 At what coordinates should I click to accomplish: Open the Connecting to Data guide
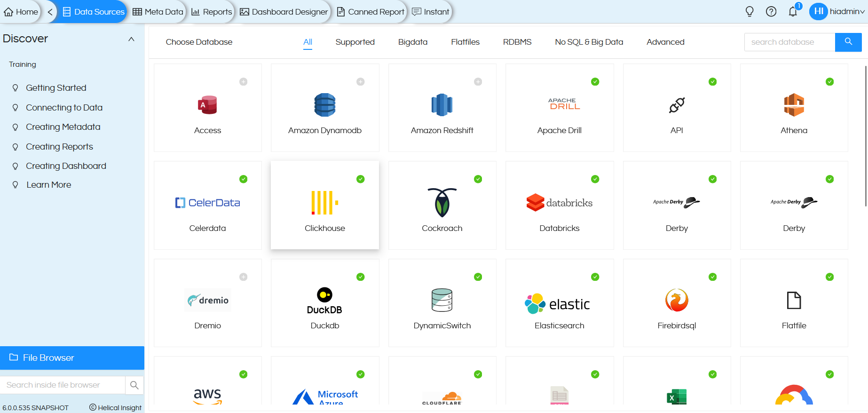click(x=64, y=108)
